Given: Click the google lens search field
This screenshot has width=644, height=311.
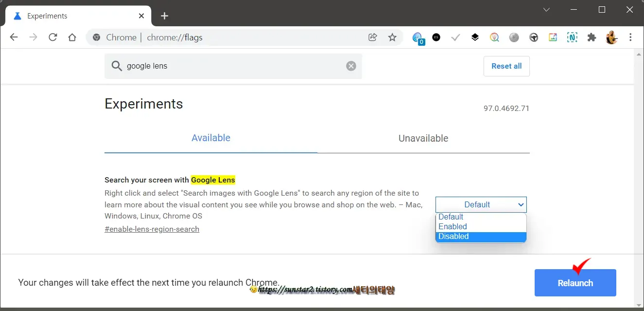Looking at the screenshot, I should [233, 66].
